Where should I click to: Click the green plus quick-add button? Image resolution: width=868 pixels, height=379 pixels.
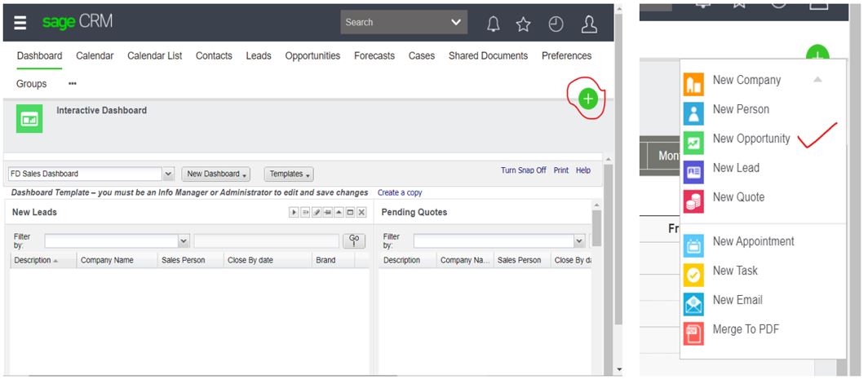(x=587, y=99)
